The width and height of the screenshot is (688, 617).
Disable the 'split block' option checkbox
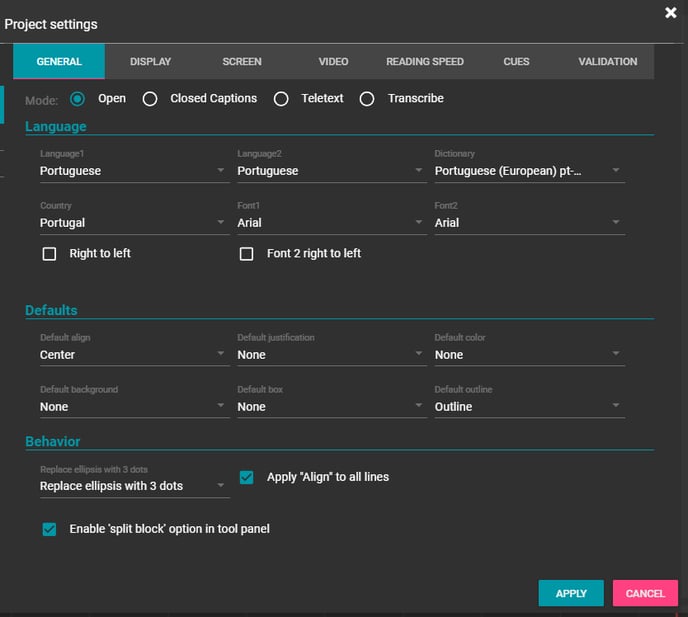(x=49, y=529)
